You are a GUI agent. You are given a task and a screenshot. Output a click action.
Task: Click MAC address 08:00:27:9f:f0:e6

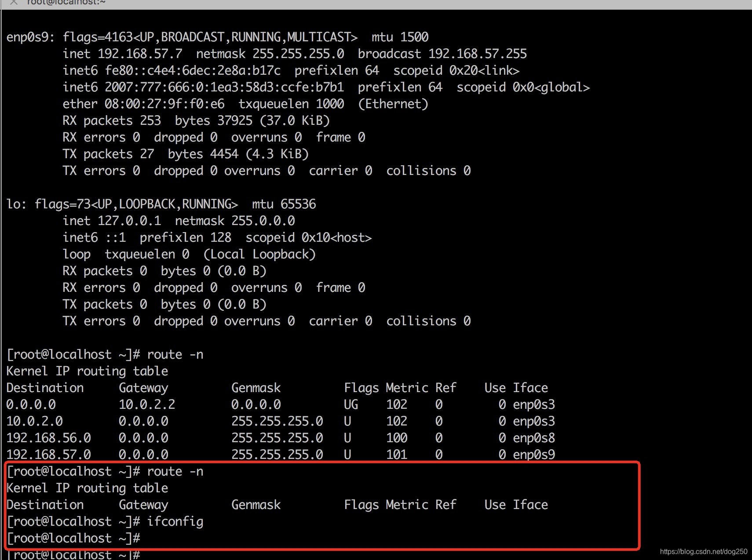tap(164, 104)
